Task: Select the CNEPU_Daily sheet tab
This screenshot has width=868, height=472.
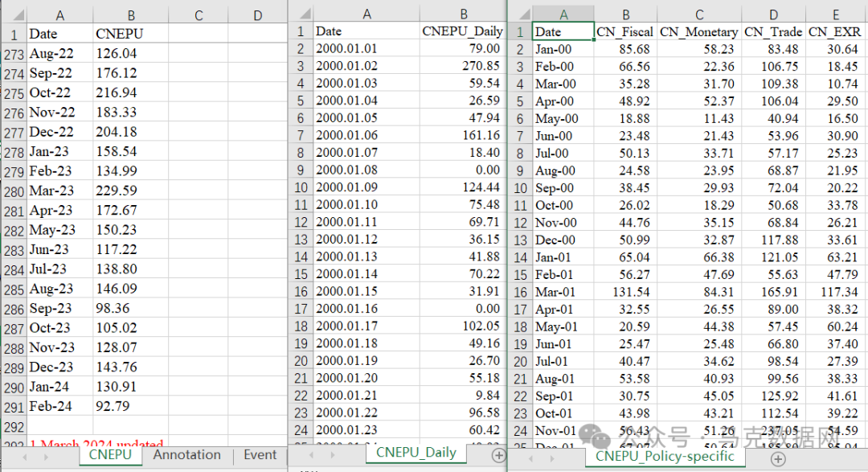Action: [x=416, y=453]
